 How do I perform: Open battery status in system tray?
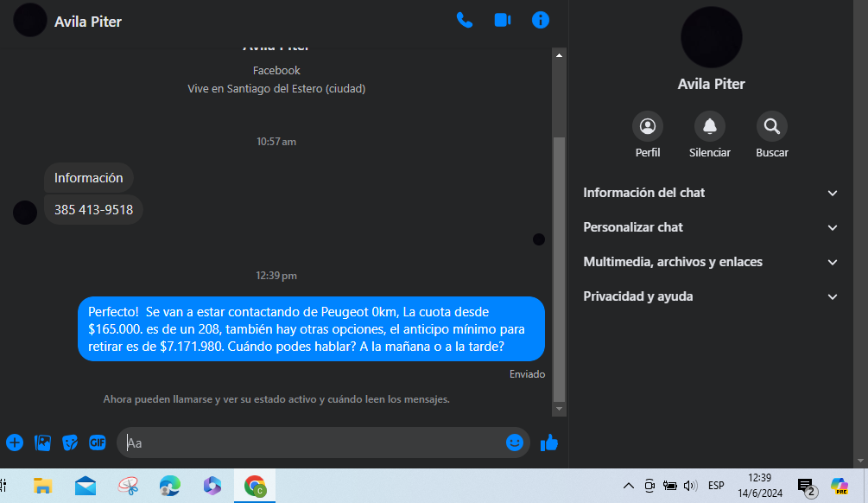pos(670,486)
